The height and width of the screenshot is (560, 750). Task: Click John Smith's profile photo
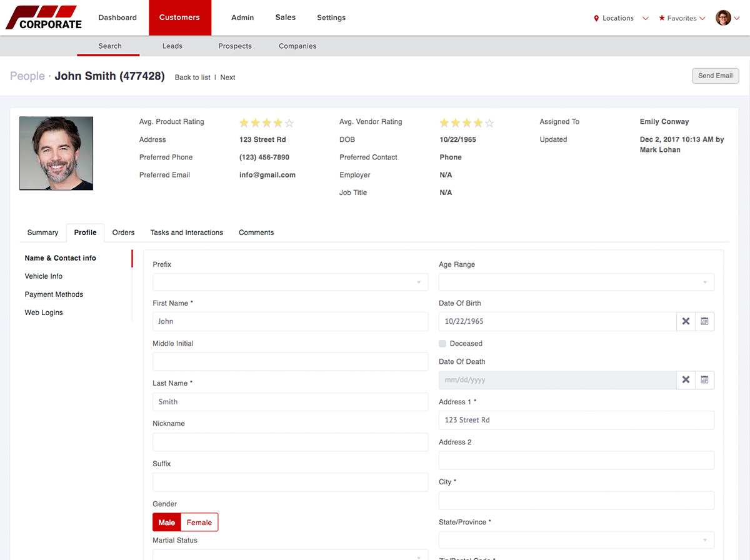point(56,153)
